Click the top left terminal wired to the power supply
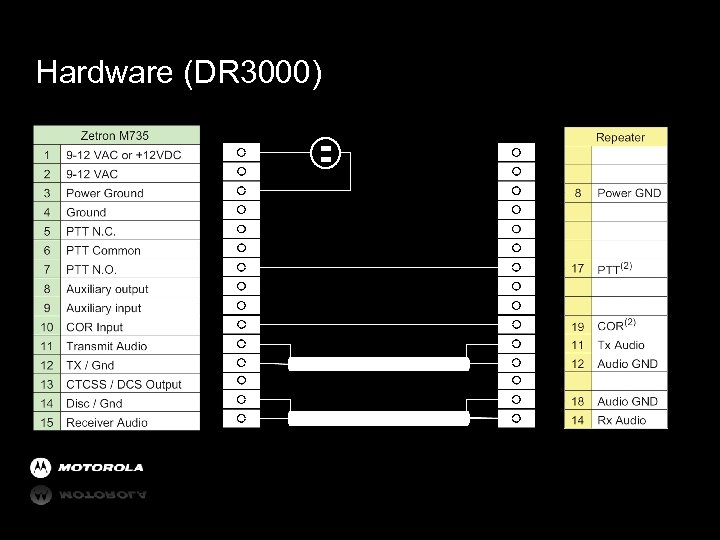 (x=241, y=152)
